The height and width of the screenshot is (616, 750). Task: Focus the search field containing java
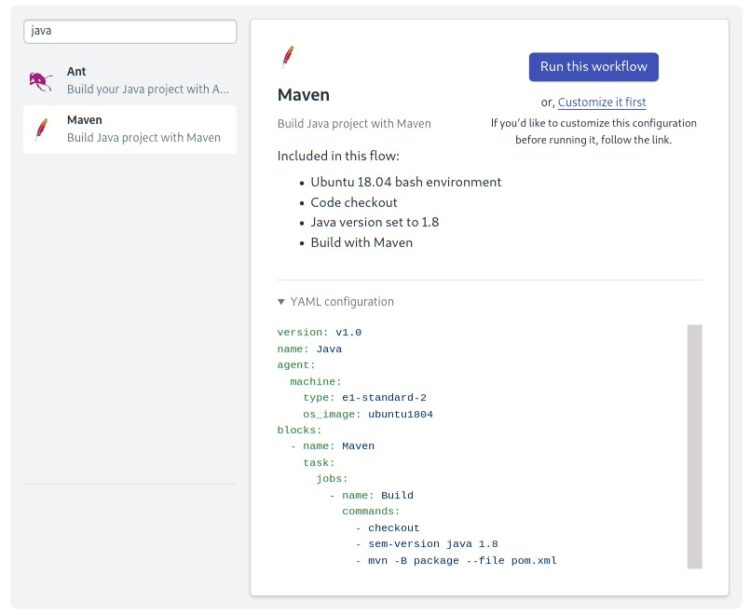click(x=130, y=31)
